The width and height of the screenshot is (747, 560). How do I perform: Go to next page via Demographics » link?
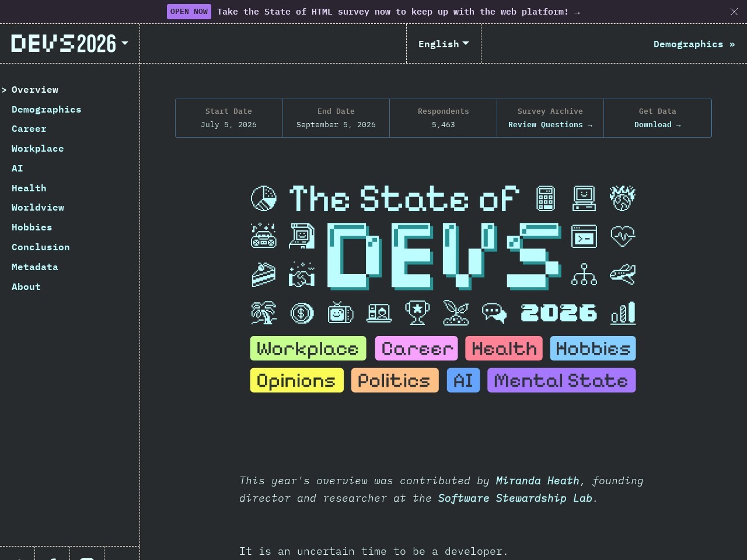[x=694, y=44]
